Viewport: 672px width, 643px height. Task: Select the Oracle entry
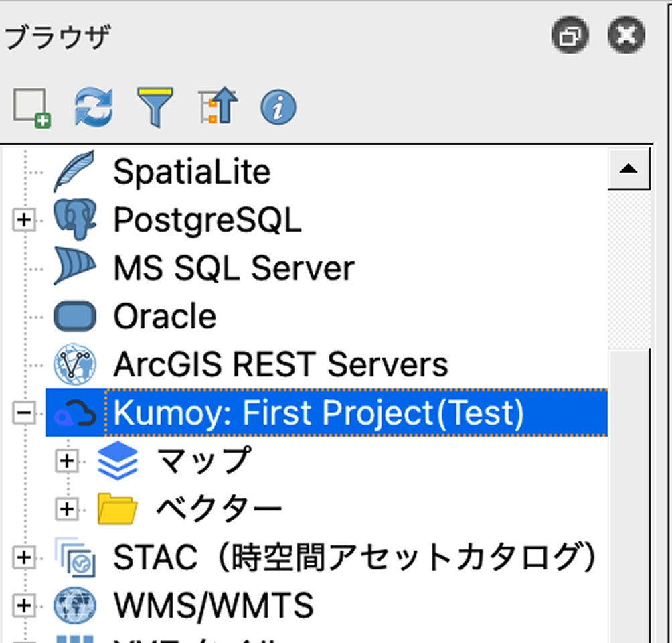coord(164,315)
